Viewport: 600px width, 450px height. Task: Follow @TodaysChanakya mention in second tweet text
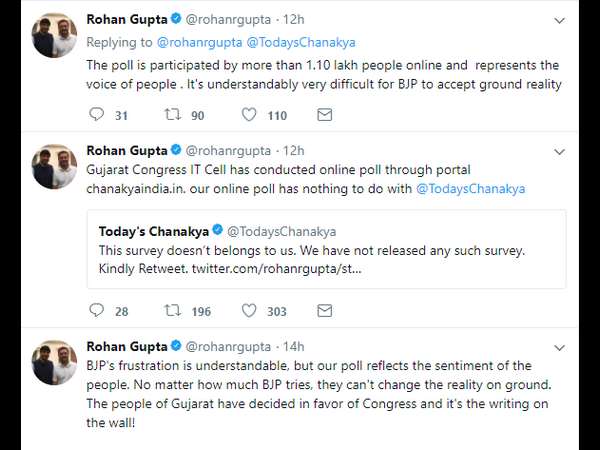pos(471,187)
